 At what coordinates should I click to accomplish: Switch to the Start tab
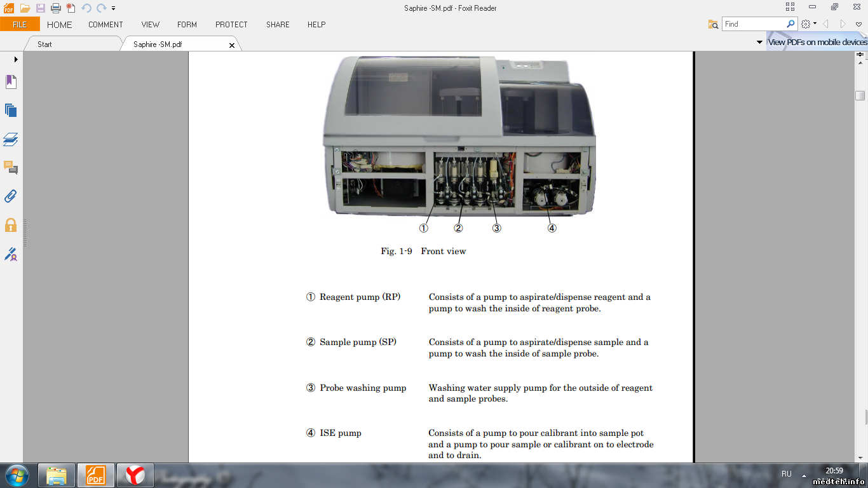click(44, 44)
